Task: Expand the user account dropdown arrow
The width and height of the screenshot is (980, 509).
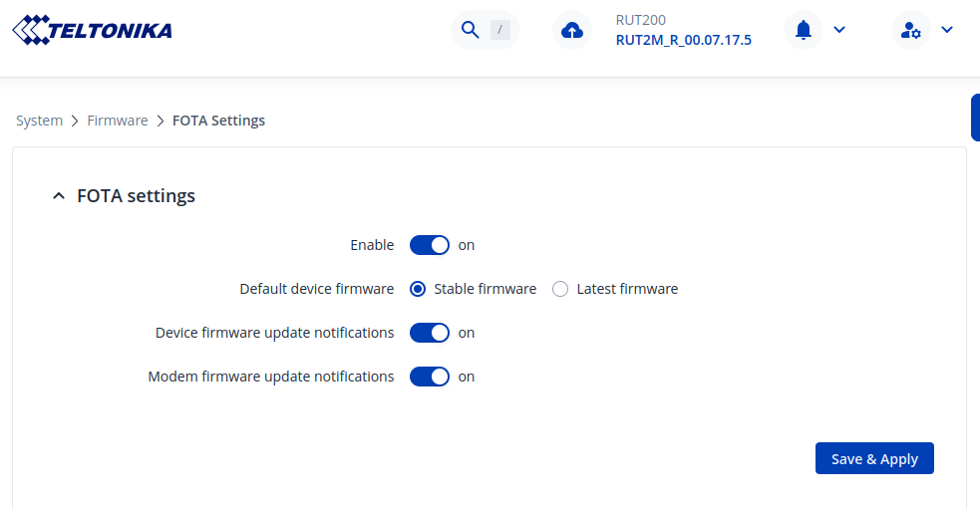Action: [947, 30]
